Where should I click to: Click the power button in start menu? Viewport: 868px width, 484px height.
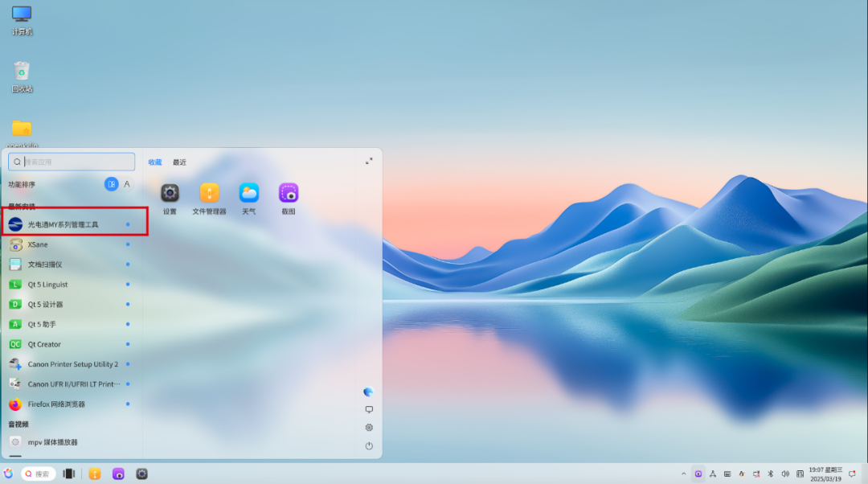369,445
